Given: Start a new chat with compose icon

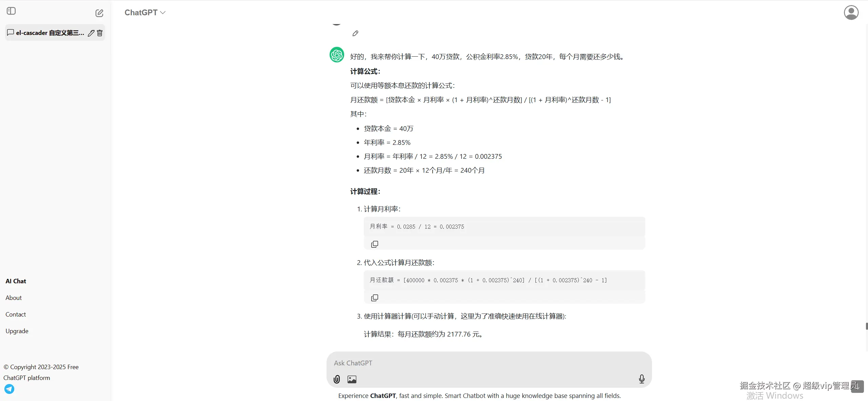Looking at the screenshot, I should (x=99, y=13).
